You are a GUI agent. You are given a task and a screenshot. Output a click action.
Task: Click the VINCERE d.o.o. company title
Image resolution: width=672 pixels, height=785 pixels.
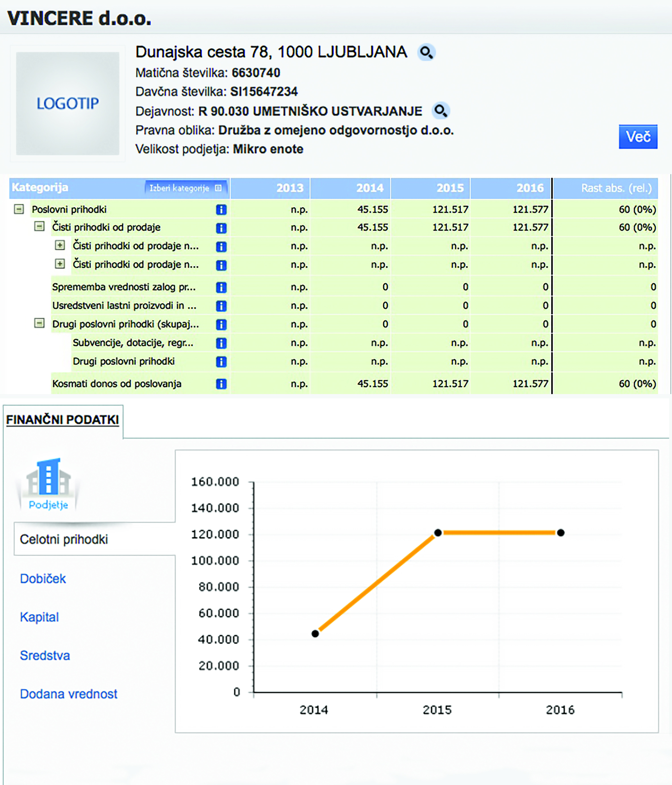pyautogui.click(x=79, y=18)
